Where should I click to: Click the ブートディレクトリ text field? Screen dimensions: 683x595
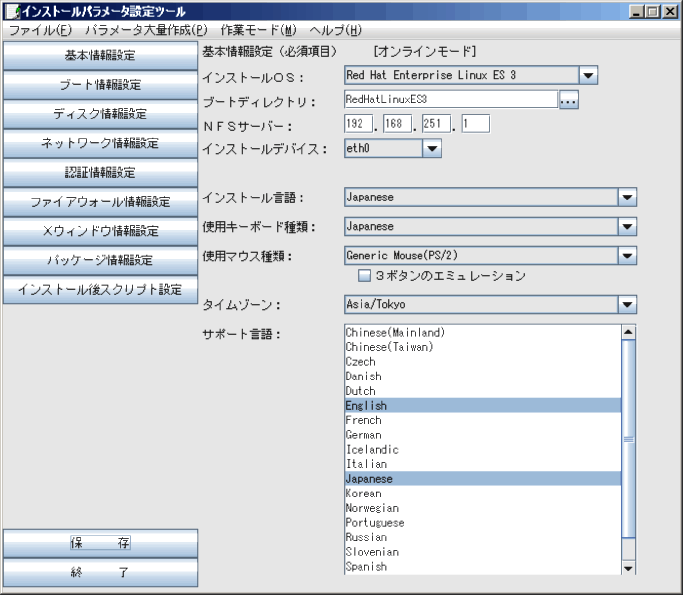point(448,100)
